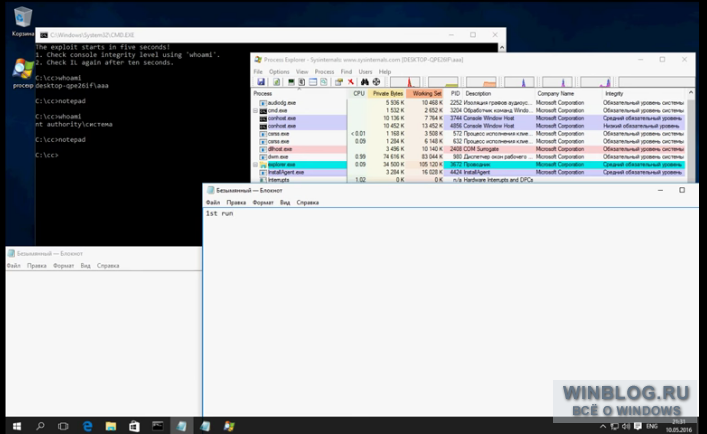Image resolution: width=707 pixels, height=434 pixels.
Task: Sort by the PID column header
Action: (x=454, y=93)
